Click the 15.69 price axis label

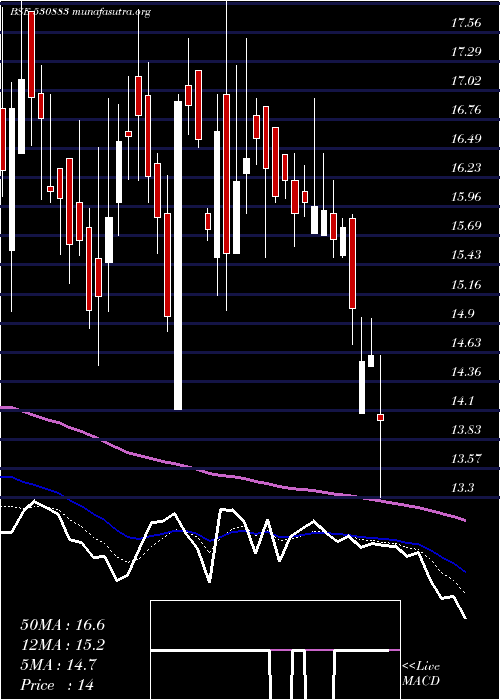(466, 226)
